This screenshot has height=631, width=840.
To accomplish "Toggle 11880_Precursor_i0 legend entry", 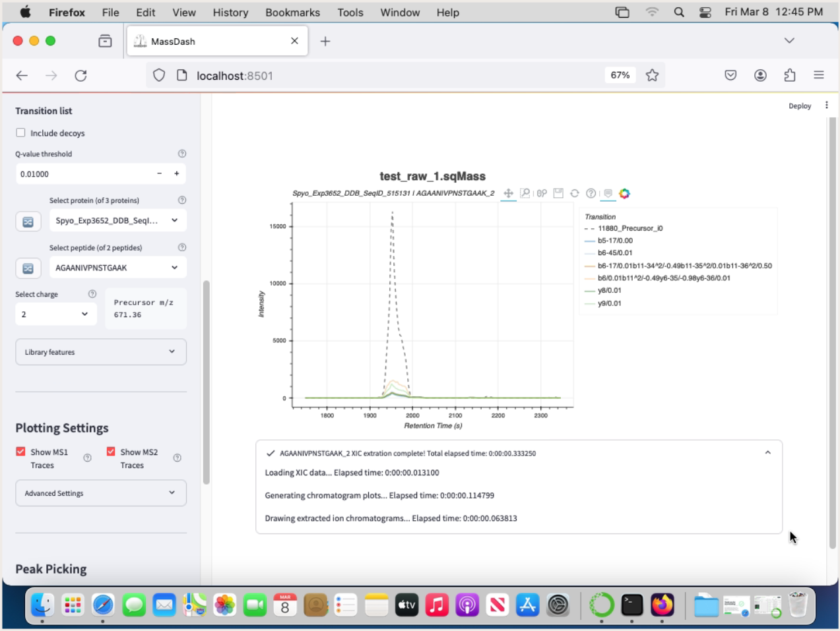I will pyautogui.click(x=624, y=228).
